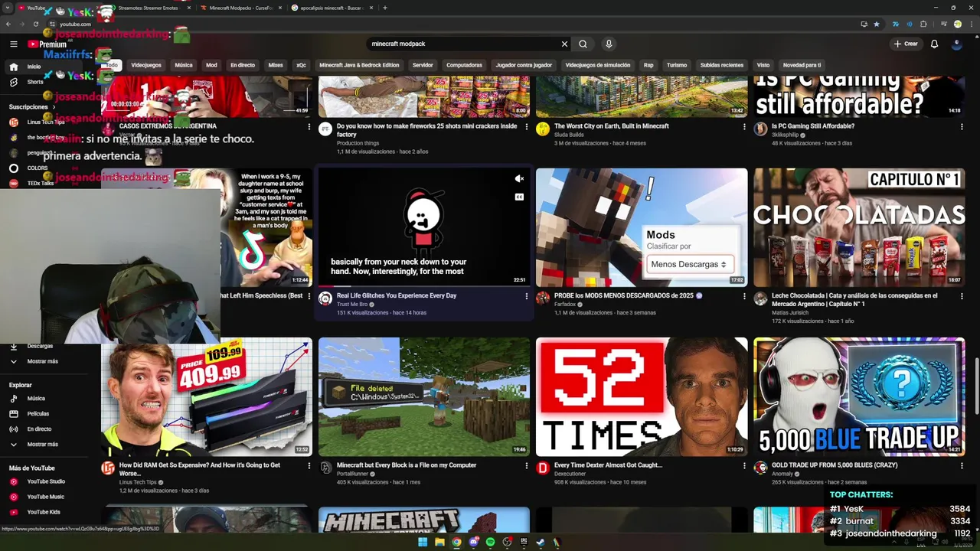This screenshot has width=980, height=551.
Task: Click the PortalRunner channel name
Action: [353, 474]
